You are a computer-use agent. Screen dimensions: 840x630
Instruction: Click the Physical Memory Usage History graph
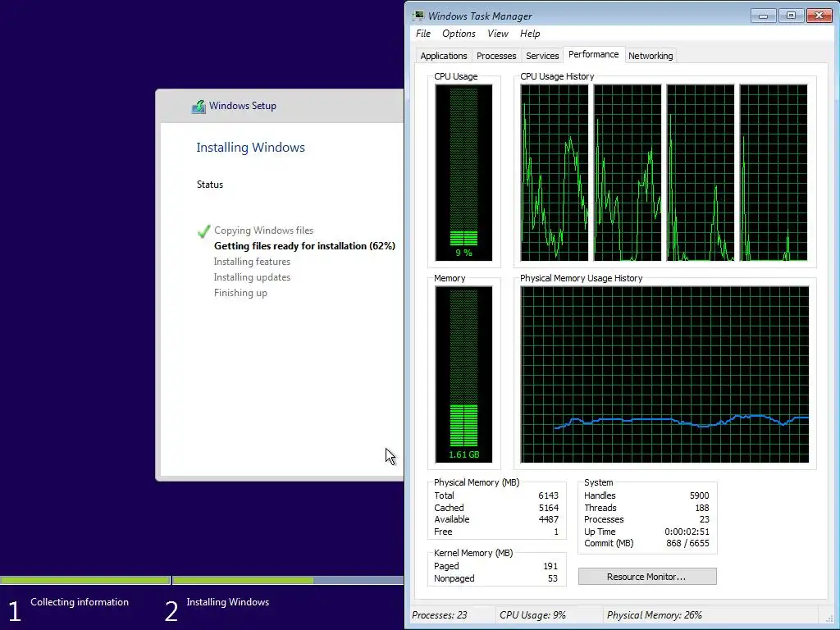(x=664, y=374)
